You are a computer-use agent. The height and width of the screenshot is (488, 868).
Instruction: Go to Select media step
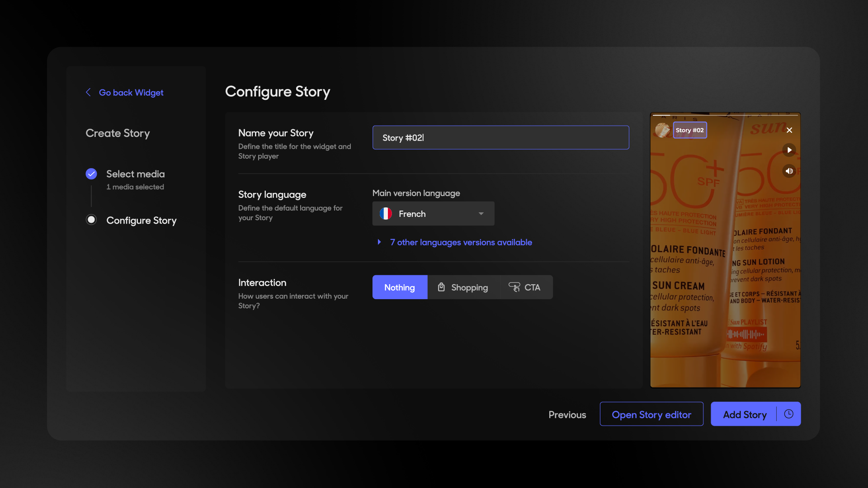coord(135,174)
